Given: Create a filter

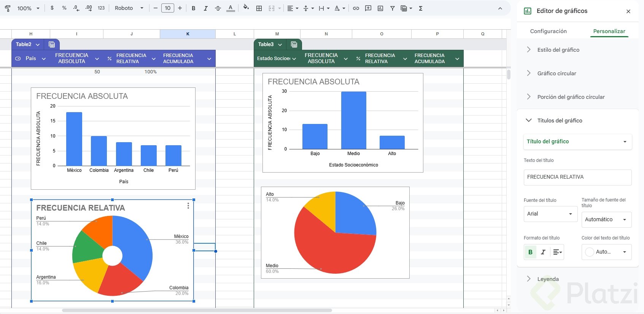Looking at the screenshot, I should [393, 8].
